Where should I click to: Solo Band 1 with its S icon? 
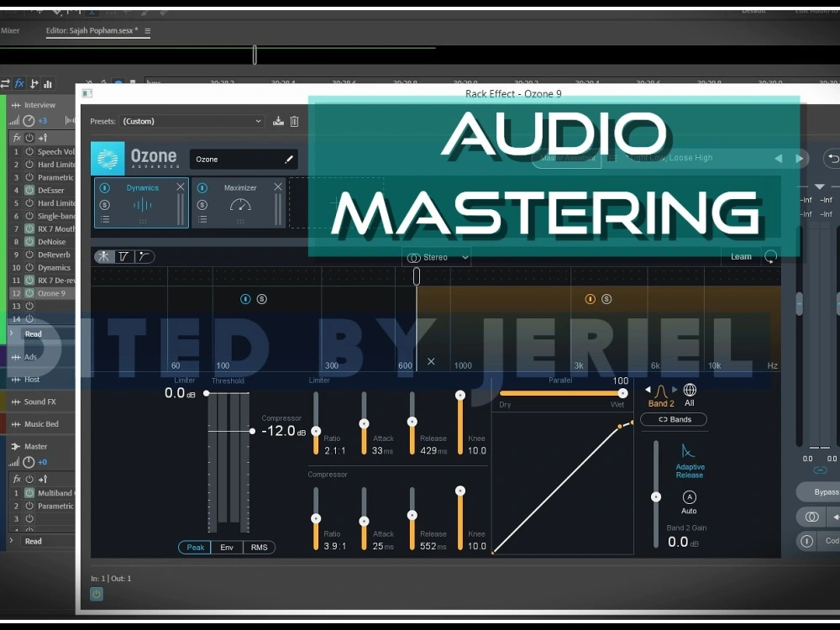pos(261,299)
